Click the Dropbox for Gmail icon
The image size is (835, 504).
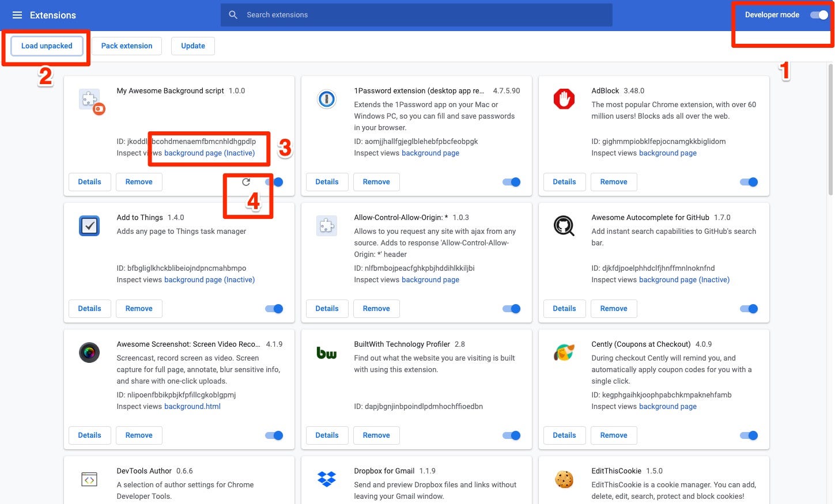point(327,479)
